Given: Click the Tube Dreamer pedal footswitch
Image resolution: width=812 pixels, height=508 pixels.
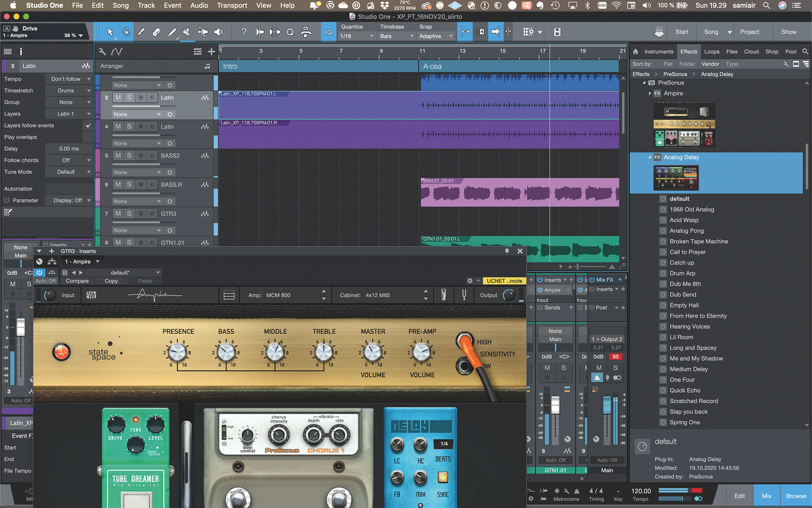Looking at the screenshot, I should (135, 499).
